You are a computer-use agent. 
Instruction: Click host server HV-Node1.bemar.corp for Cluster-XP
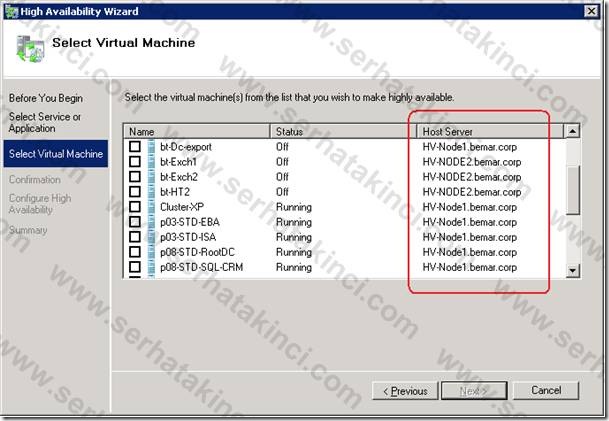tap(470, 207)
